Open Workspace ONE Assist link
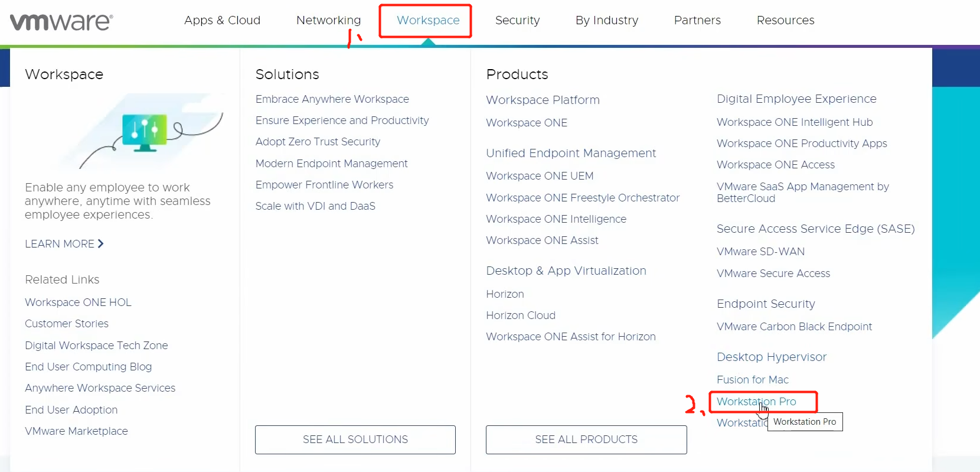This screenshot has width=980, height=472. click(542, 240)
